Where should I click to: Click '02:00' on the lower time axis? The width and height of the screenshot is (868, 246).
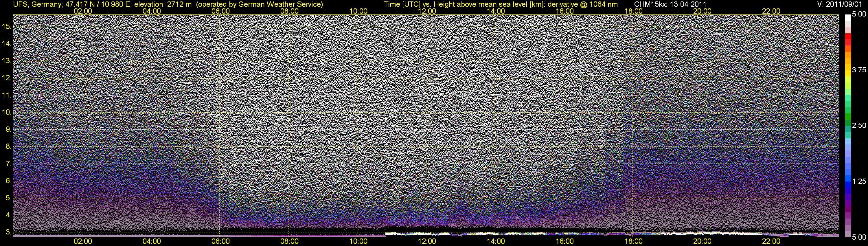83,241
